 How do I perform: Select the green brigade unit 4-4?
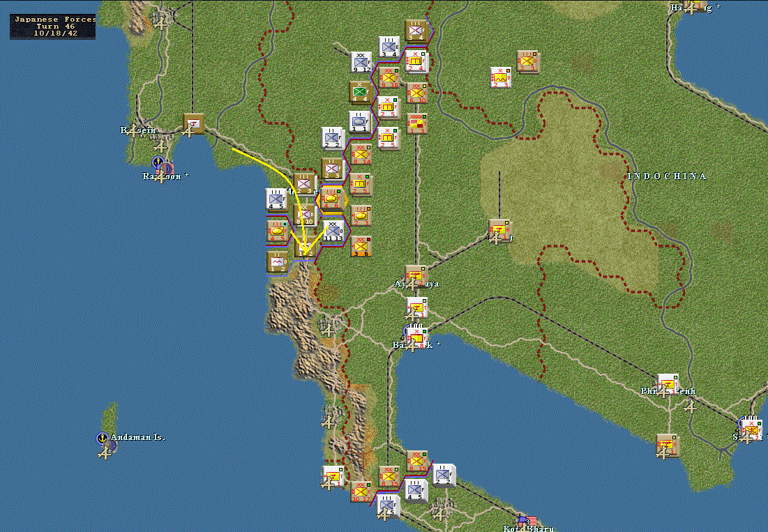[360, 91]
